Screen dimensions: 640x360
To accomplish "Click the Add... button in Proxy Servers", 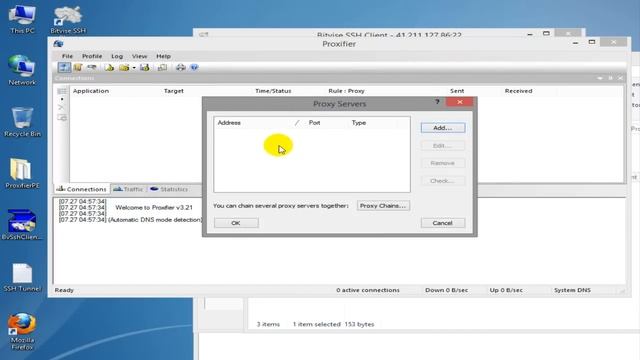I will [x=443, y=128].
